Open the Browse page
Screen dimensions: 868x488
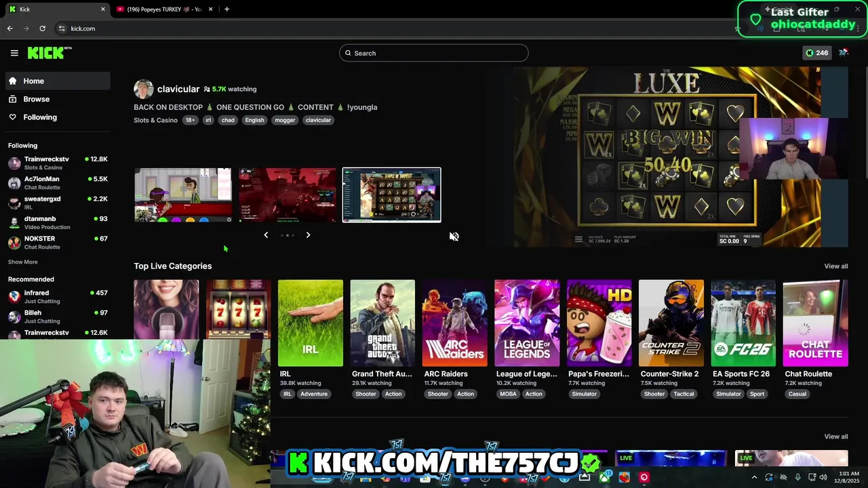coord(58,99)
